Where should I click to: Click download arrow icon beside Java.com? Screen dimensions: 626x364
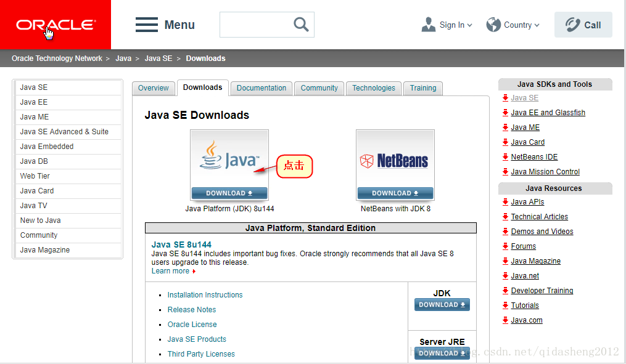click(x=506, y=320)
